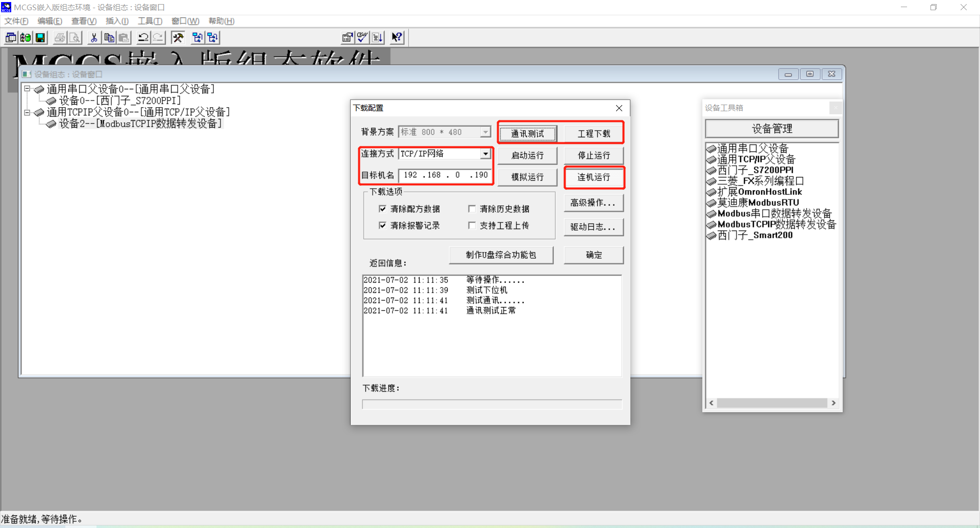Toggle the hammer-and-wrench toolbox icon
Image resolution: width=980 pixels, height=528 pixels.
coord(178,38)
